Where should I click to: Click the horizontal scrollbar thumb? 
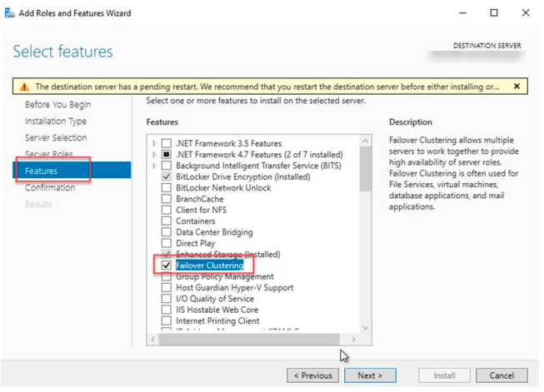point(249,340)
